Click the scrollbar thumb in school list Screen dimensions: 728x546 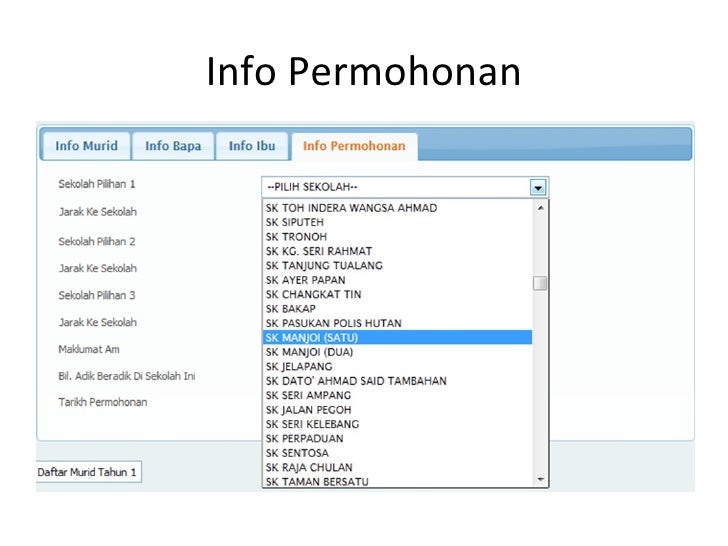tap(540, 283)
